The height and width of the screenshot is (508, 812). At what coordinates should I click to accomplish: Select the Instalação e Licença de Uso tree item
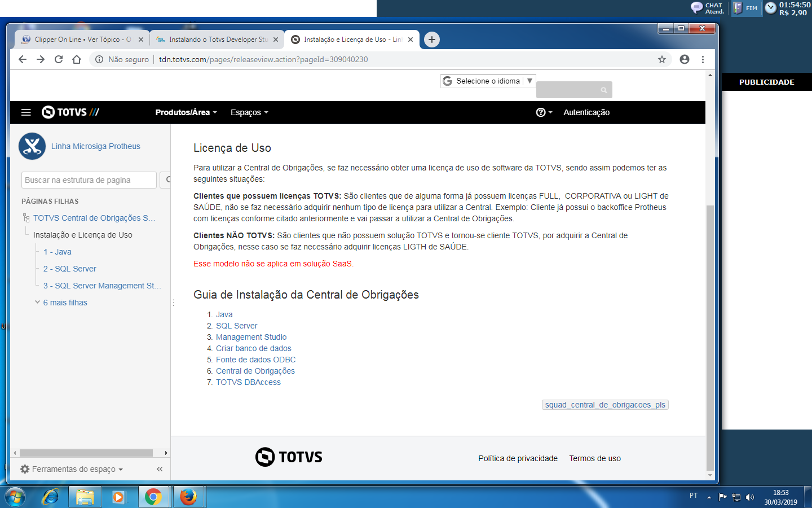point(83,235)
